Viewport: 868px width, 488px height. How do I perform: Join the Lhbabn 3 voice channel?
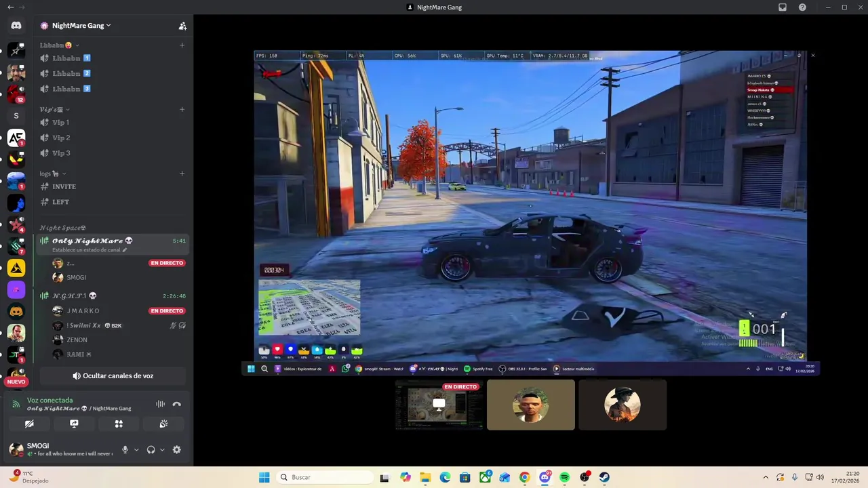pos(112,89)
